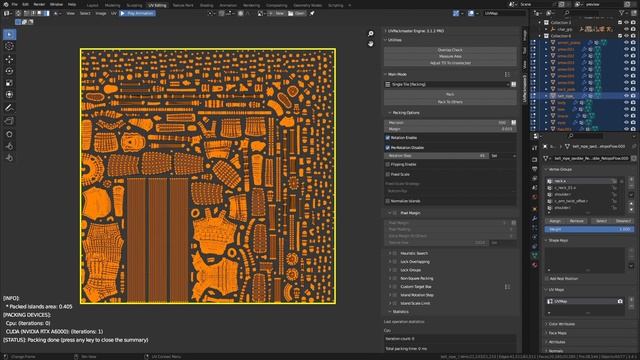Select the Pinch sculpt tool
This screenshot has width=640, height=360.
point(9,158)
